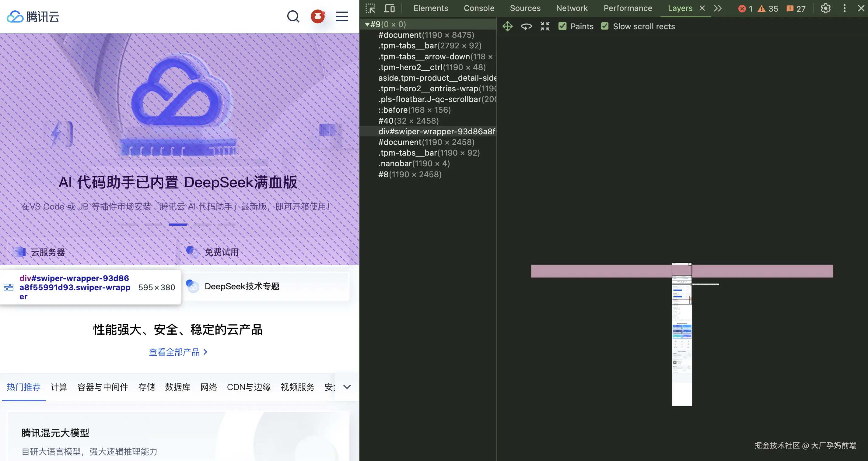Open the more DevTools options menu
This screenshot has height=461, width=868.
[x=844, y=8]
